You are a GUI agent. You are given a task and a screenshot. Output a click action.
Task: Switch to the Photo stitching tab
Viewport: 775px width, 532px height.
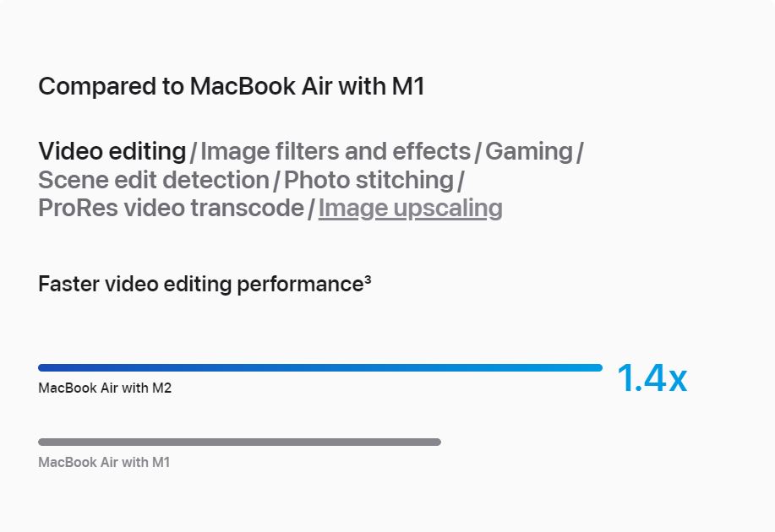[x=368, y=181]
